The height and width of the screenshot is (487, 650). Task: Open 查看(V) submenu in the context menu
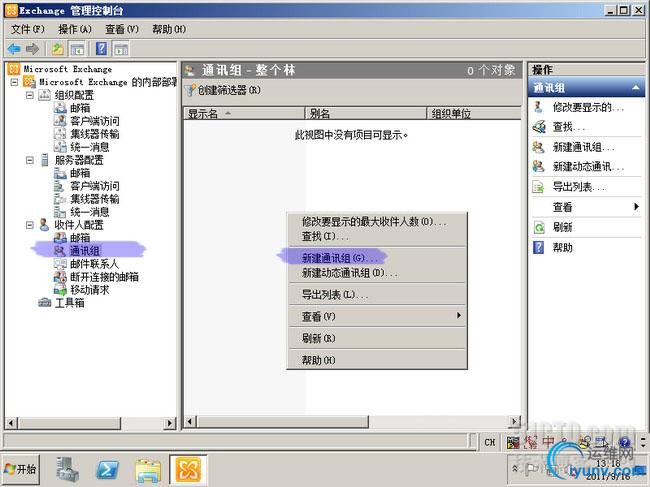377,316
